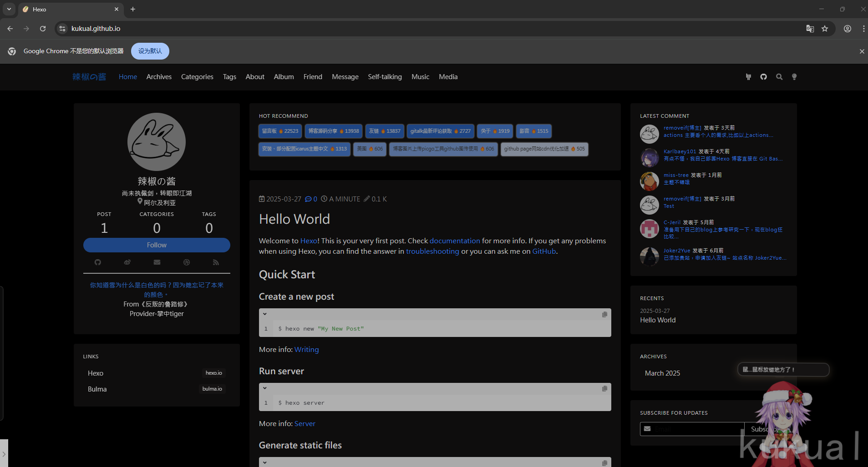Open the About menu item

[x=255, y=77]
